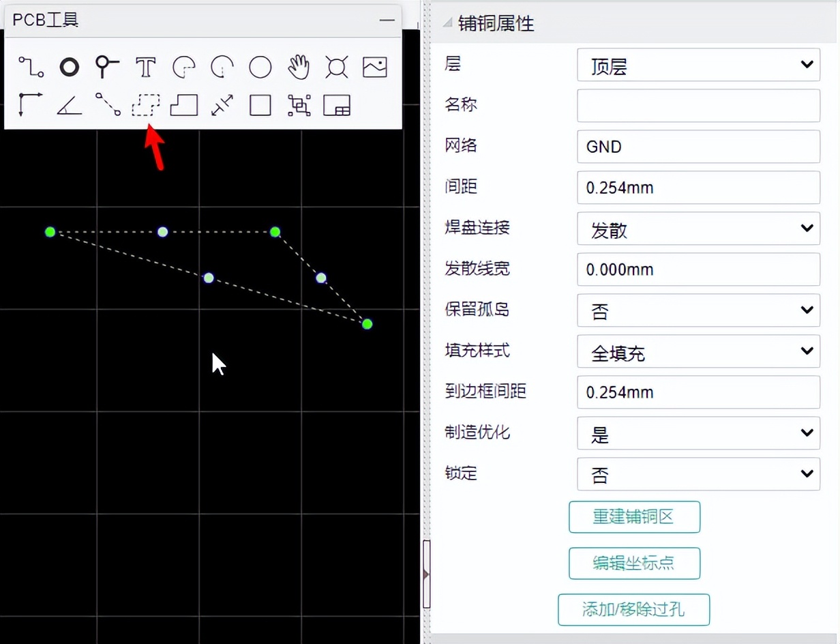Select the copper pour tool marked by red arrow

(145, 105)
